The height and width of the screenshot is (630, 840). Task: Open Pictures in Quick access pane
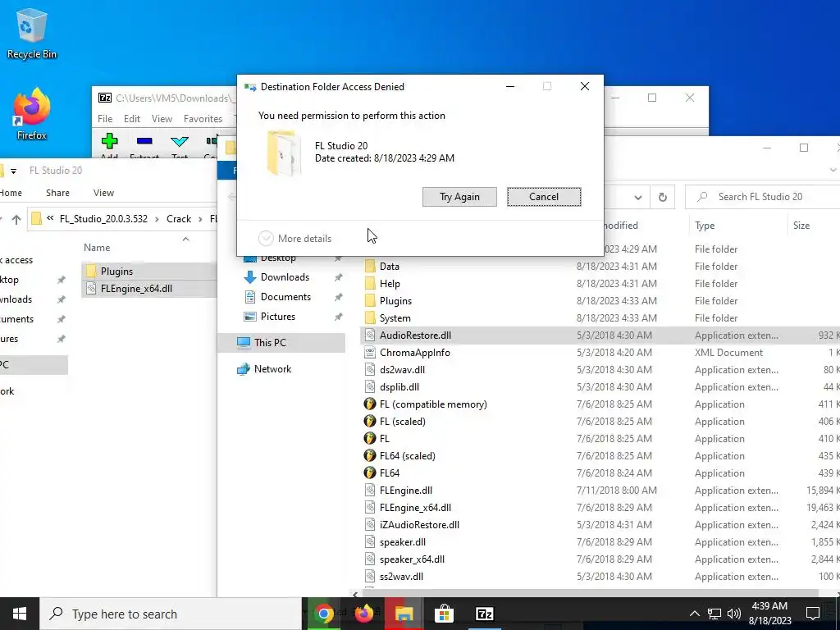point(277,317)
